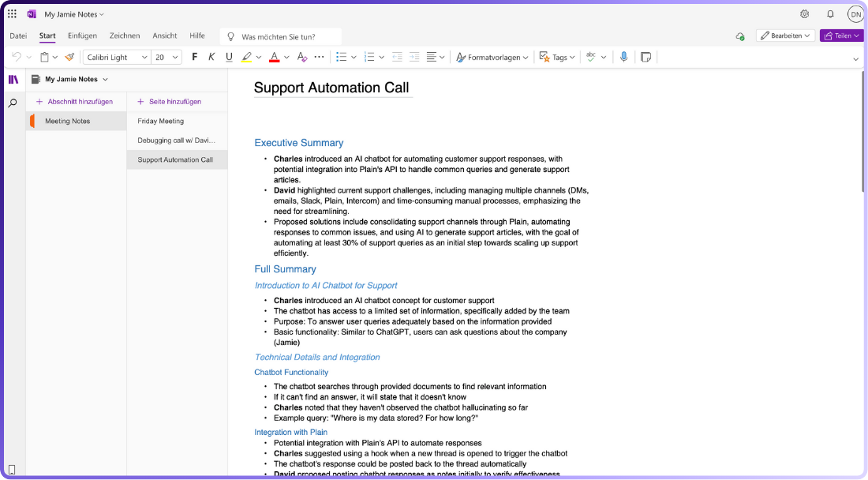Open the Debugging call w/ Davi... page
Viewport: 868px width, 480px height.
pos(177,140)
